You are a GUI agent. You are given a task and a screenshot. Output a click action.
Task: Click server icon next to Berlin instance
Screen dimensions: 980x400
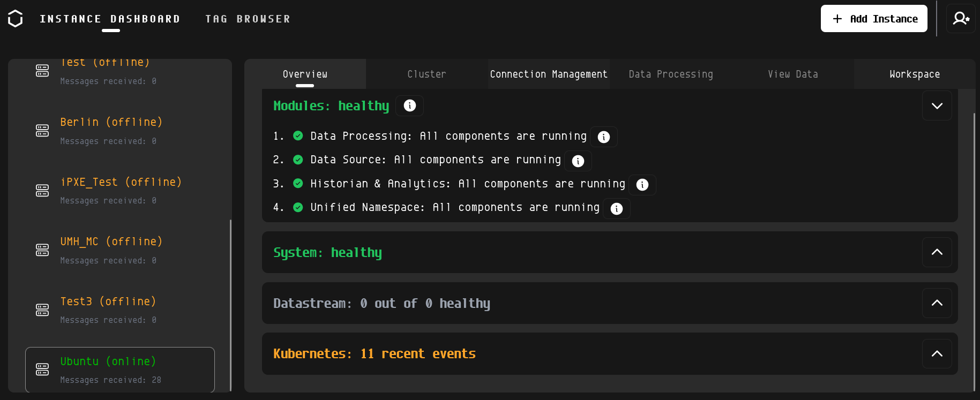point(42,131)
